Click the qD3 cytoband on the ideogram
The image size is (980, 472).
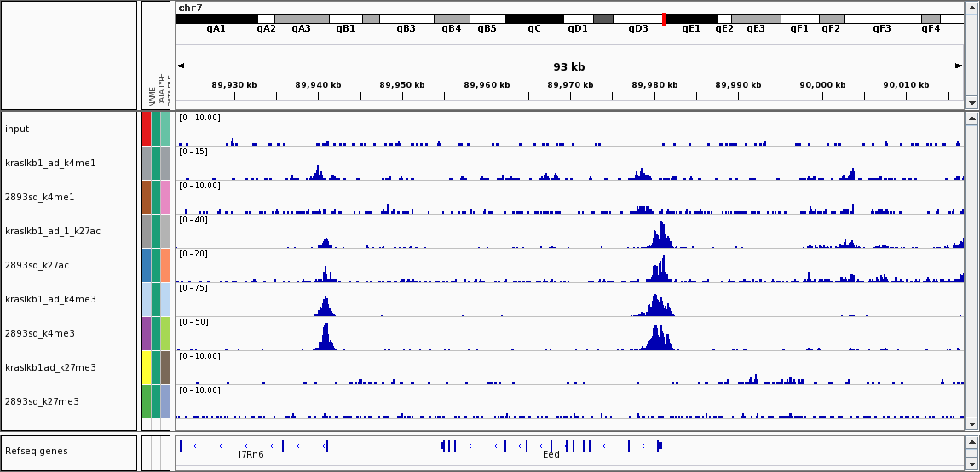point(637,19)
